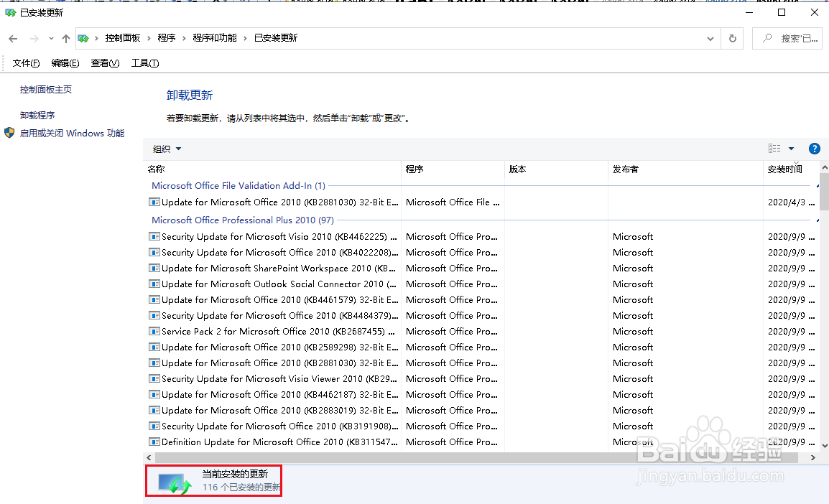The height and width of the screenshot is (504, 829).
Task: Select Security Update for Visio Viewer 2010 row
Action: click(481, 379)
